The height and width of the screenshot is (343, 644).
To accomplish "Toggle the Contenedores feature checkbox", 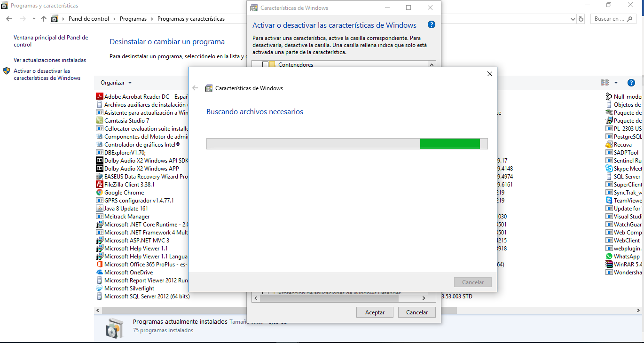I will pyautogui.click(x=265, y=65).
